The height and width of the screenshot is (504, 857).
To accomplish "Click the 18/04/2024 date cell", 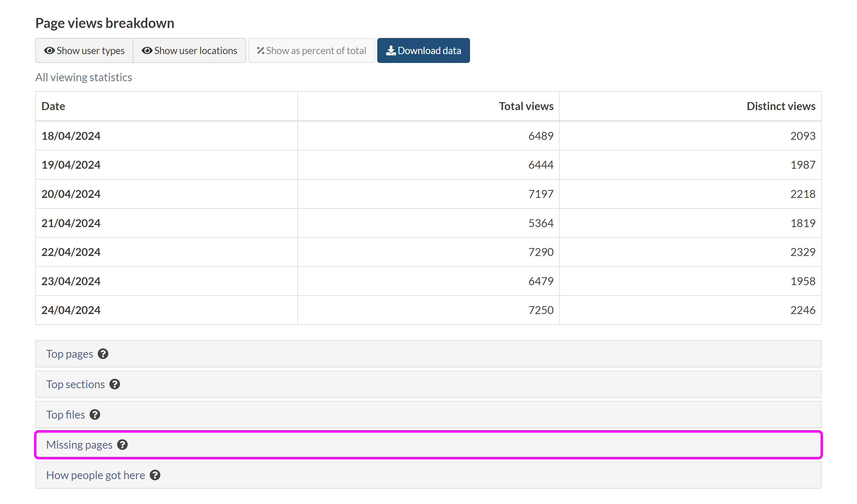I will [71, 136].
